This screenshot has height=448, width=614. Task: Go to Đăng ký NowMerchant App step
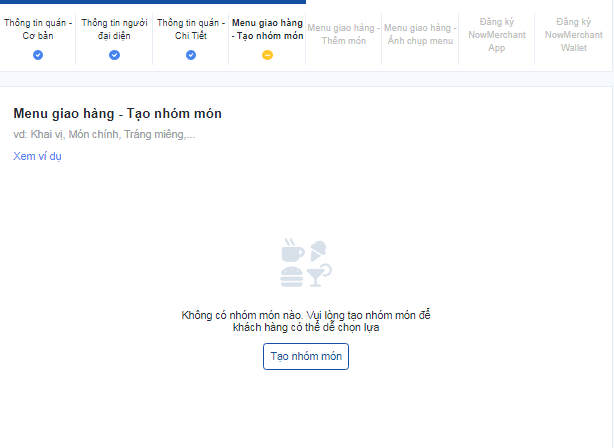(497, 35)
